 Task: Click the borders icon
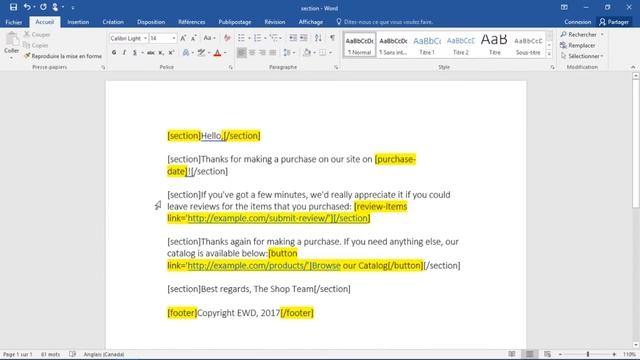tap(322, 52)
